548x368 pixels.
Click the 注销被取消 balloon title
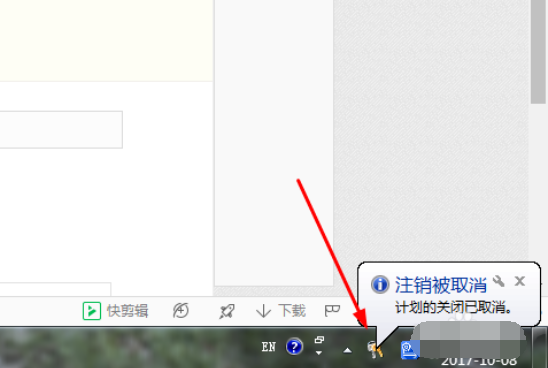tap(440, 285)
